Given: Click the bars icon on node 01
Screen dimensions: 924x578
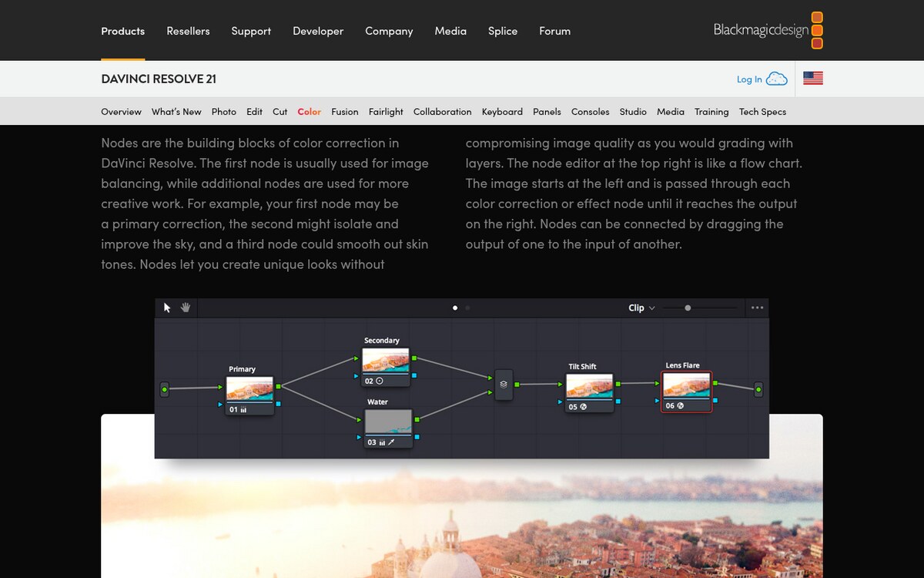Looking at the screenshot, I should click(x=243, y=410).
